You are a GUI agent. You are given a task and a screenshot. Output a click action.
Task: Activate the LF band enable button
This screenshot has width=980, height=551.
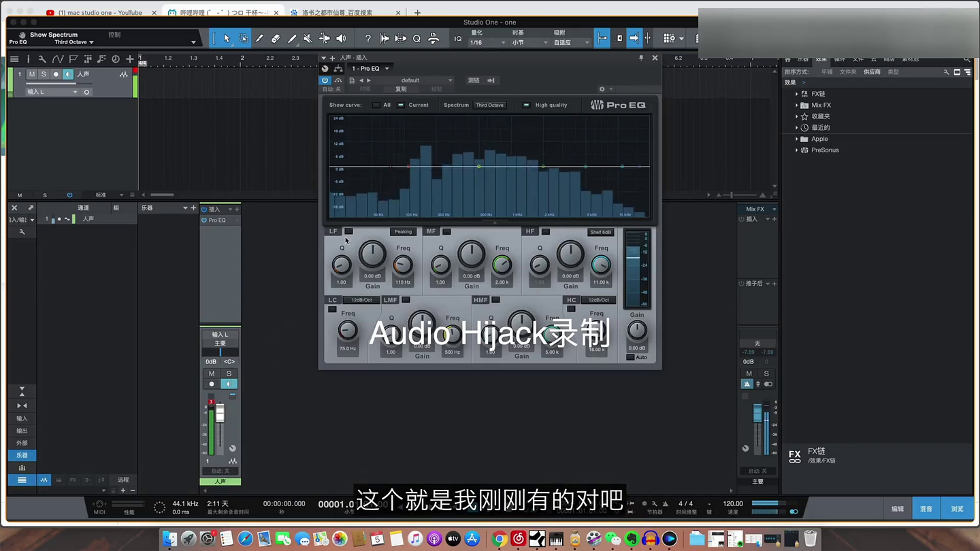[348, 231]
